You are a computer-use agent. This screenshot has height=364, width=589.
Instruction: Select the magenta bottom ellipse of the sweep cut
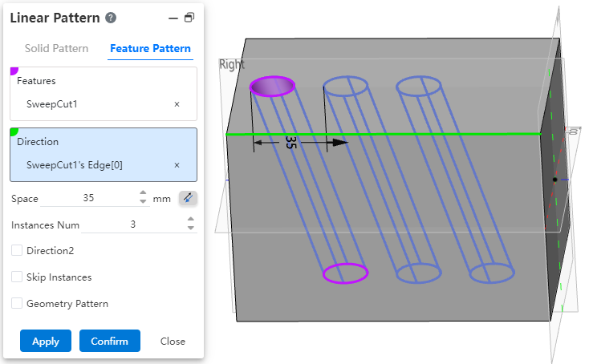(345, 273)
